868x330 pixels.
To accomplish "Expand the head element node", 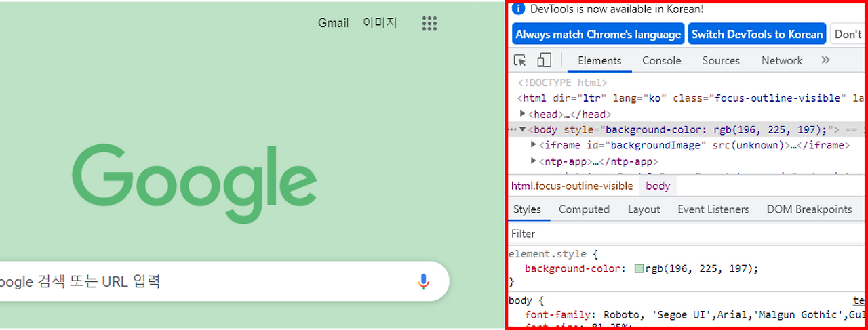I will point(523,114).
